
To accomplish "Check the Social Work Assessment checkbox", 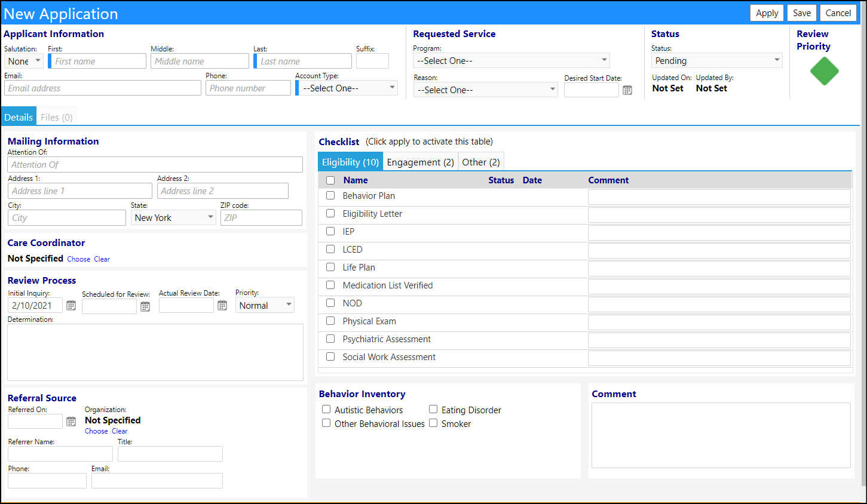I will pyautogui.click(x=330, y=357).
